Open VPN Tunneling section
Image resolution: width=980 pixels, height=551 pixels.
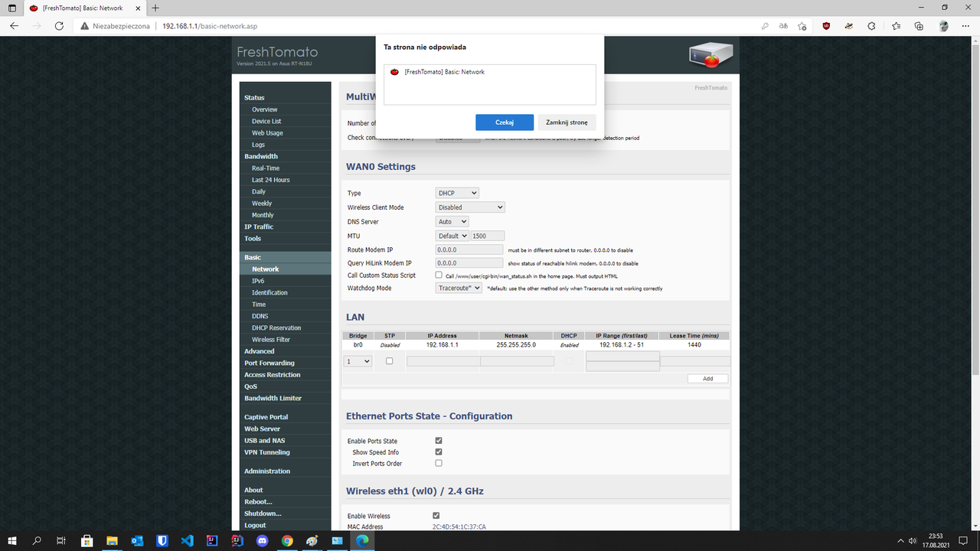pyautogui.click(x=267, y=452)
